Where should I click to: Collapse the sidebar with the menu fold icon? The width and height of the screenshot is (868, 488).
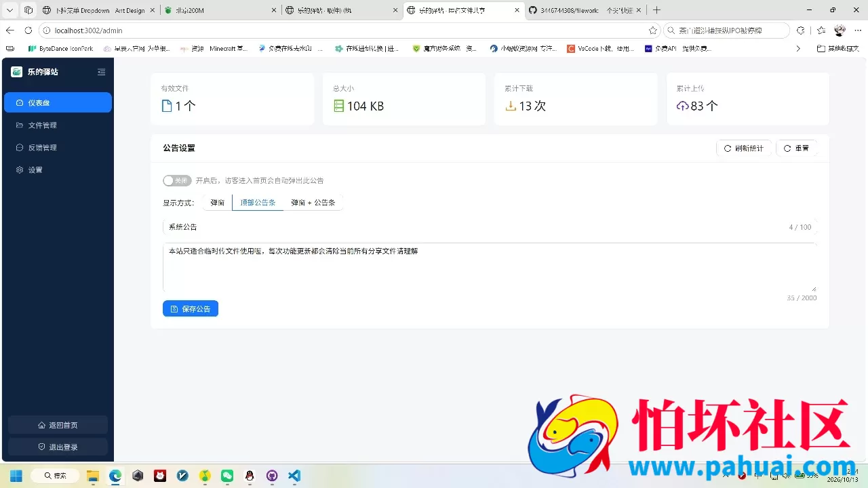pyautogui.click(x=102, y=72)
